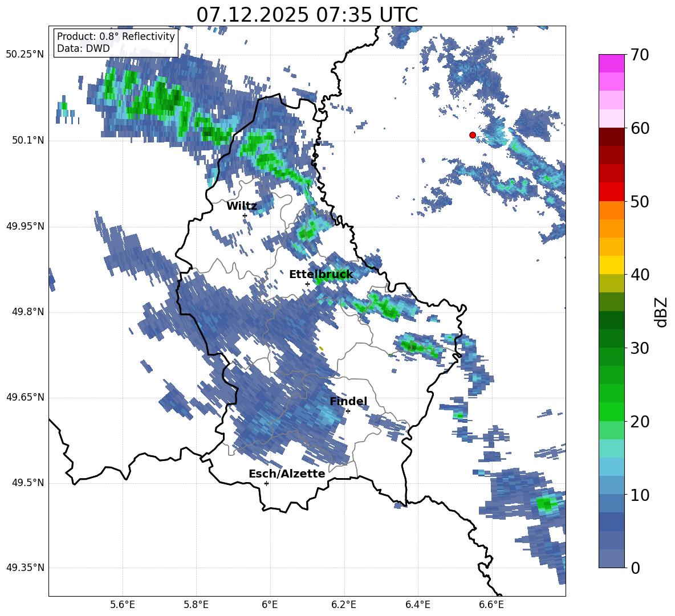Click the 50.25°N latitude label
Screen dimensions: 675x616
tap(25, 55)
